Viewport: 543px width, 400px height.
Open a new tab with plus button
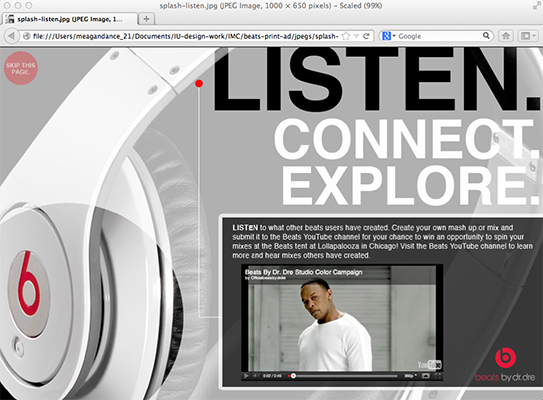pos(146,19)
